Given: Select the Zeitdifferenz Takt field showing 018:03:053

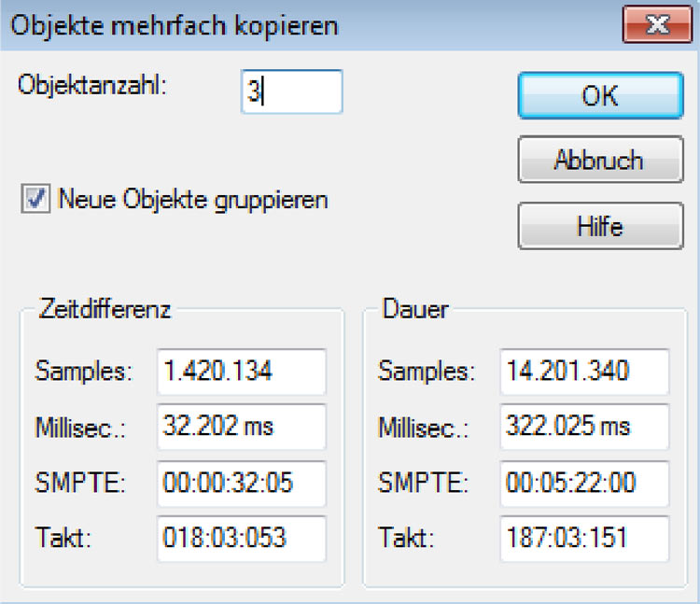Looking at the screenshot, I should tap(242, 539).
